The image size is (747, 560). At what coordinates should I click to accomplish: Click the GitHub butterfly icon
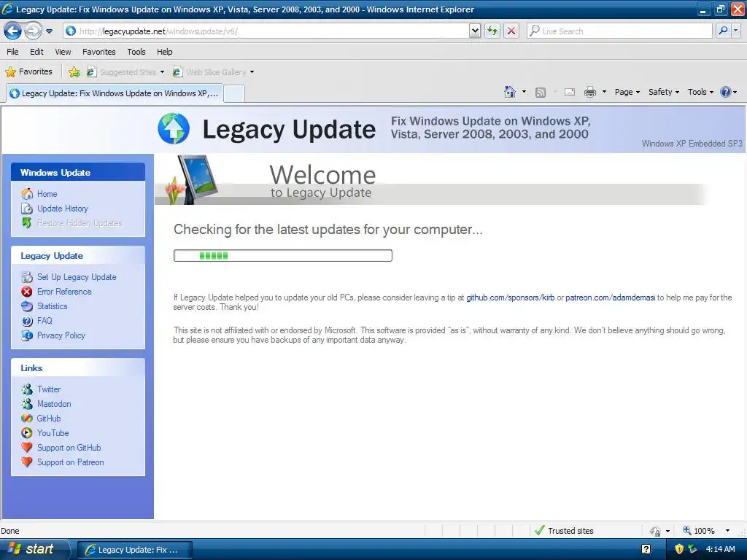point(27,419)
